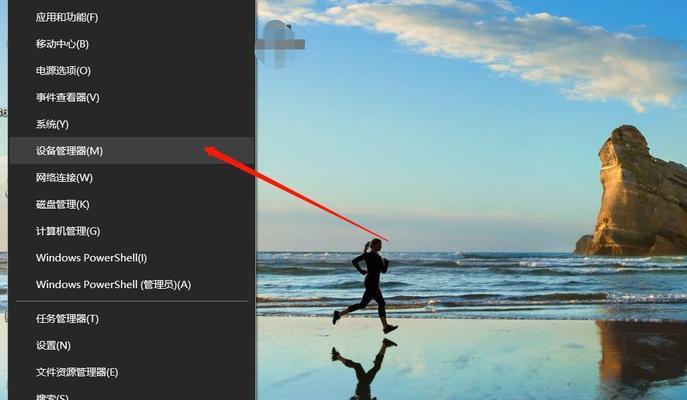Launch 计算机管理(G) computer management

131,231
